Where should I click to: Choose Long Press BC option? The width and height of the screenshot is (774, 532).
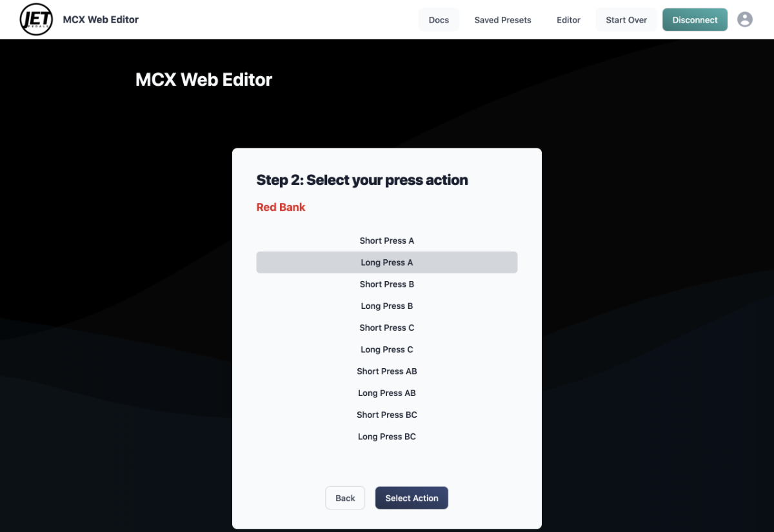click(387, 437)
